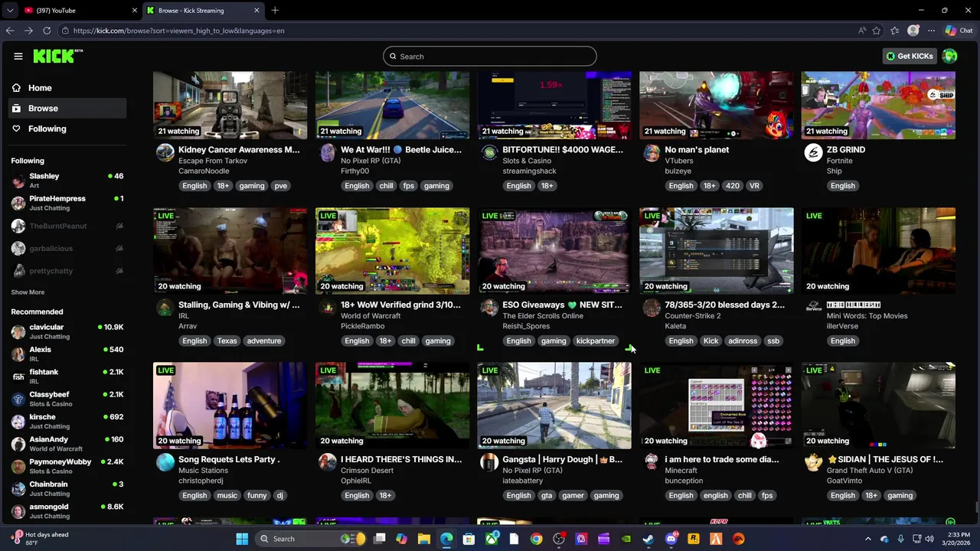Viewport: 980px width, 551px height.
Task: Select the VR tag on bulzeye's stream
Action: [754, 186]
